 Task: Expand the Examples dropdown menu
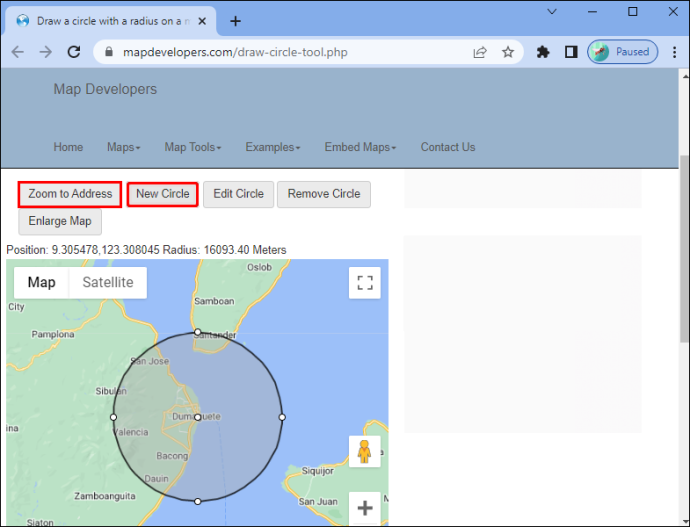click(273, 147)
